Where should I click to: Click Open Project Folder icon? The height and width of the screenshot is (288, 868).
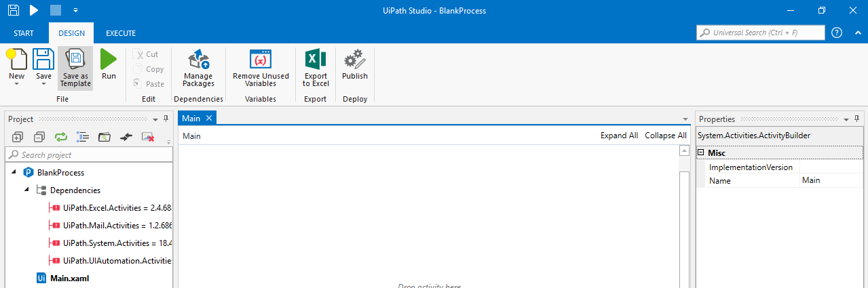[105, 137]
